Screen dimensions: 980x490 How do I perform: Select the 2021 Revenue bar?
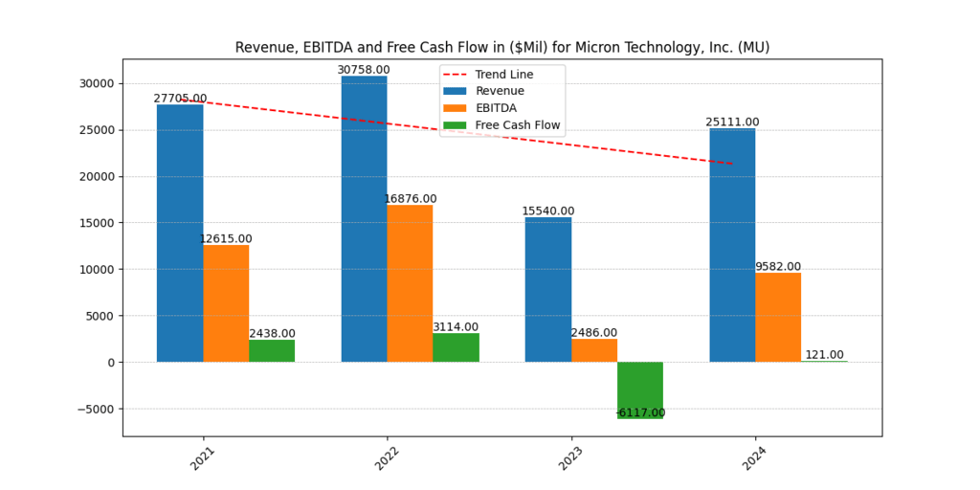pyautogui.click(x=180, y=233)
